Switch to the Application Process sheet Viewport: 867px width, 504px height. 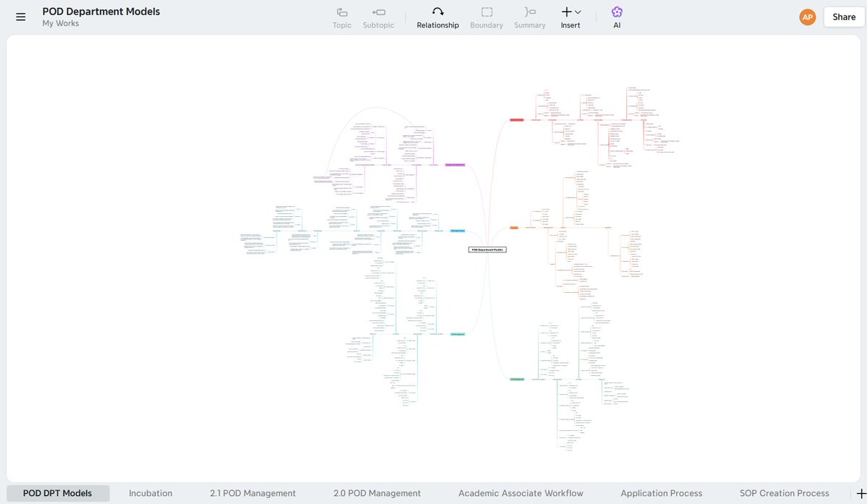662,493
